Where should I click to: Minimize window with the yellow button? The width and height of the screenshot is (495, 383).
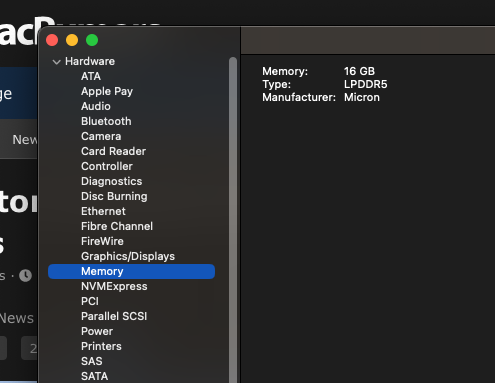[x=72, y=40]
